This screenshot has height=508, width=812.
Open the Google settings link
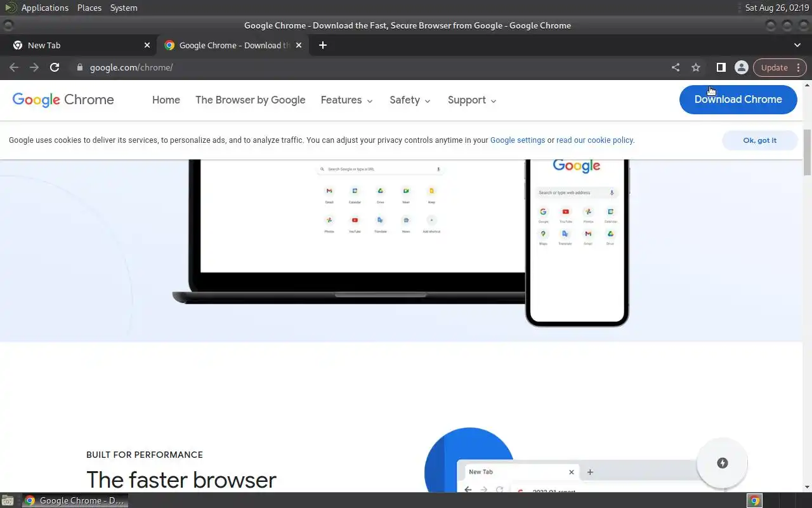pos(518,140)
